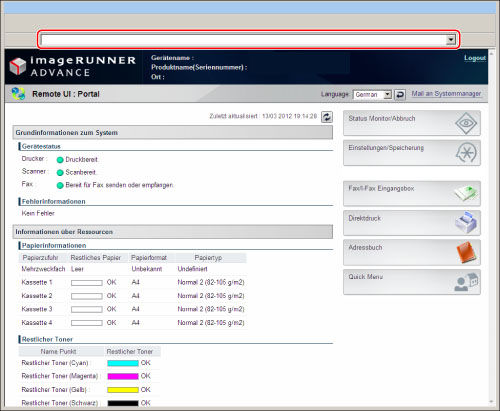Click the Logout link

475,58
